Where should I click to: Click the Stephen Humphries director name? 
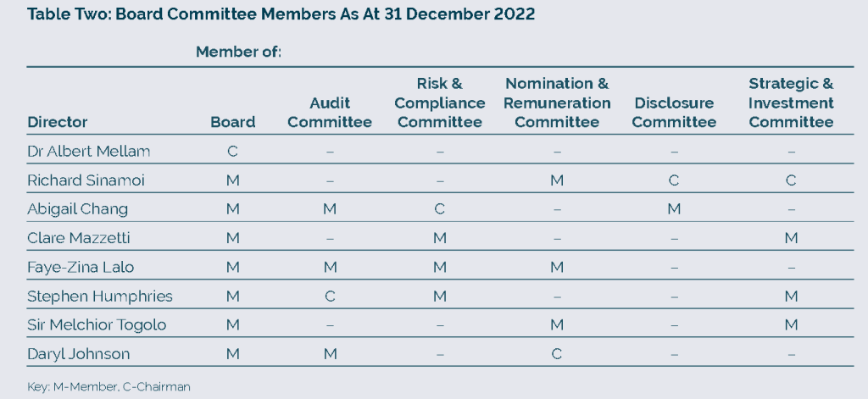(x=100, y=296)
